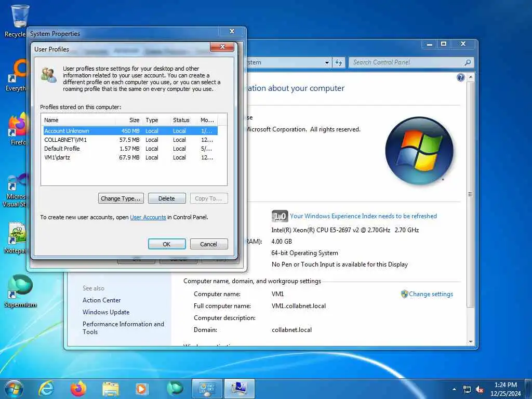Click the Help icon in Control Panel
Viewport: 532px width, 399px height.
pyautogui.click(x=460, y=78)
